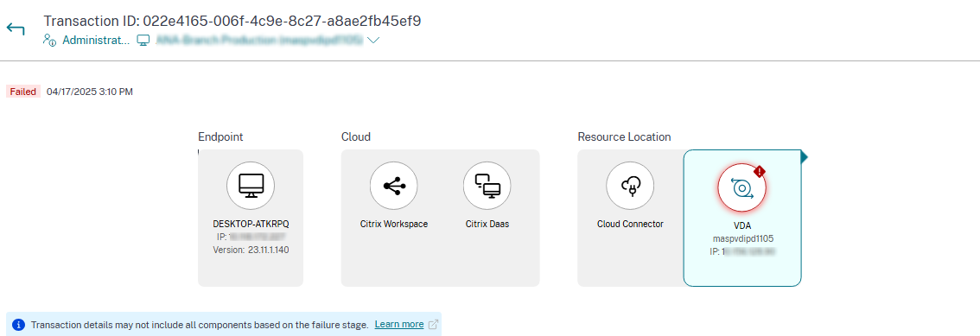Click the Version: 23.11.1.140 text
The width and height of the screenshot is (980, 336).
[x=251, y=250]
